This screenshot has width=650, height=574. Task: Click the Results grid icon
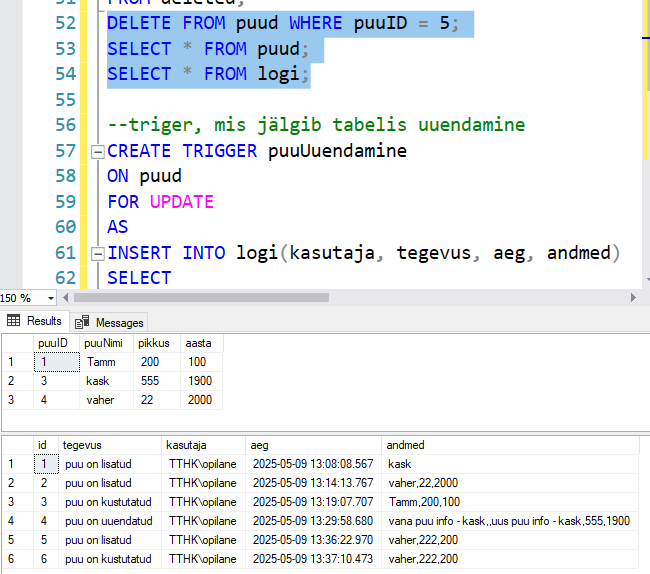(x=14, y=321)
